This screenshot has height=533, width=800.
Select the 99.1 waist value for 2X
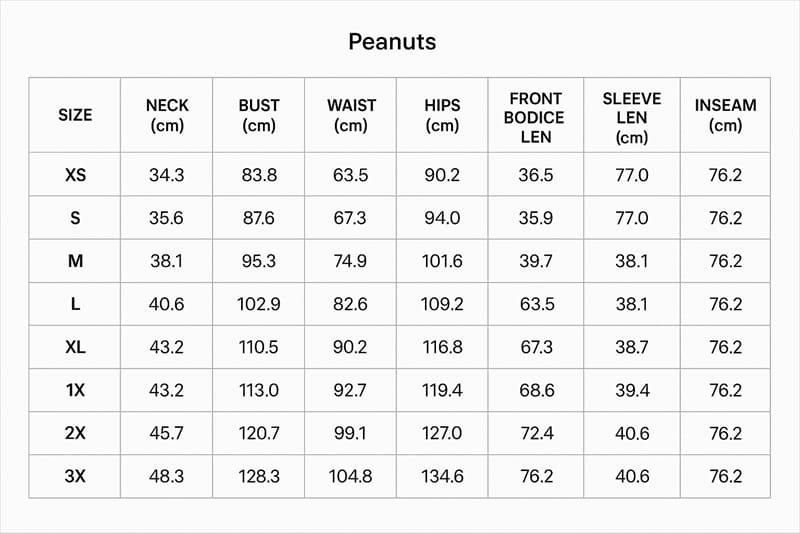(x=350, y=434)
